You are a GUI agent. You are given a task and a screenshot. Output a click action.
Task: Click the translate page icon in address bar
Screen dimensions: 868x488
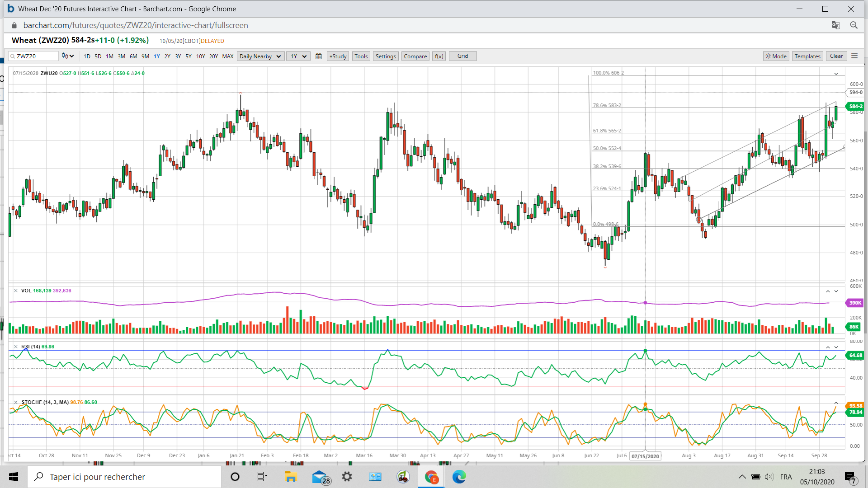(835, 25)
